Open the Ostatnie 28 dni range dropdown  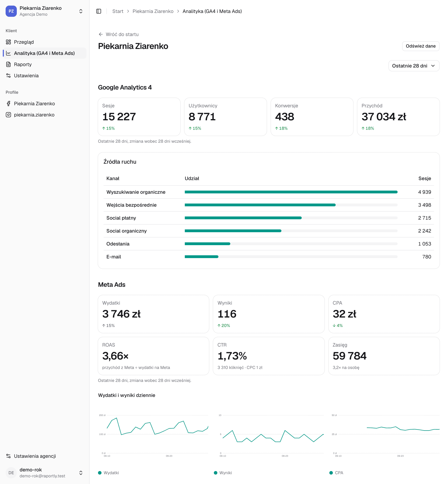pyautogui.click(x=414, y=66)
